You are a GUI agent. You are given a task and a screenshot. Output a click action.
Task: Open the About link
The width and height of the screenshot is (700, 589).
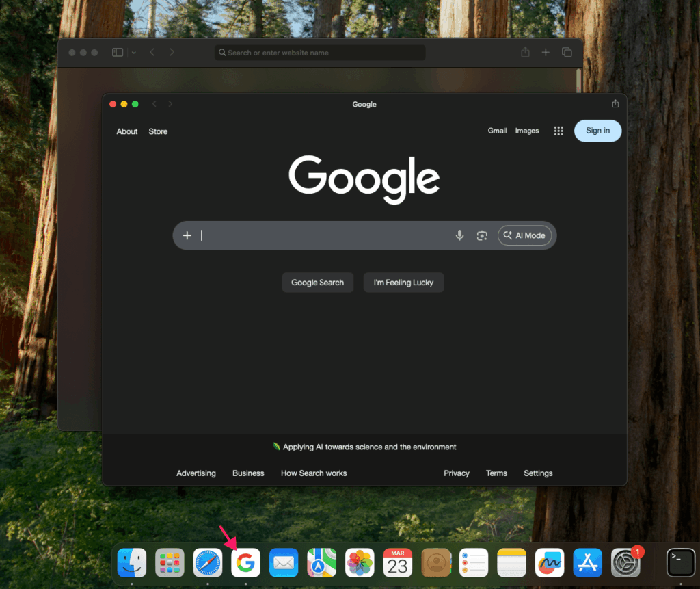click(126, 131)
